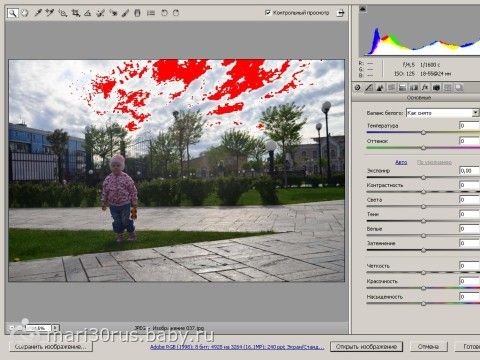
Task: Rotate image 90 degrees clockwise
Action: pos(176,13)
